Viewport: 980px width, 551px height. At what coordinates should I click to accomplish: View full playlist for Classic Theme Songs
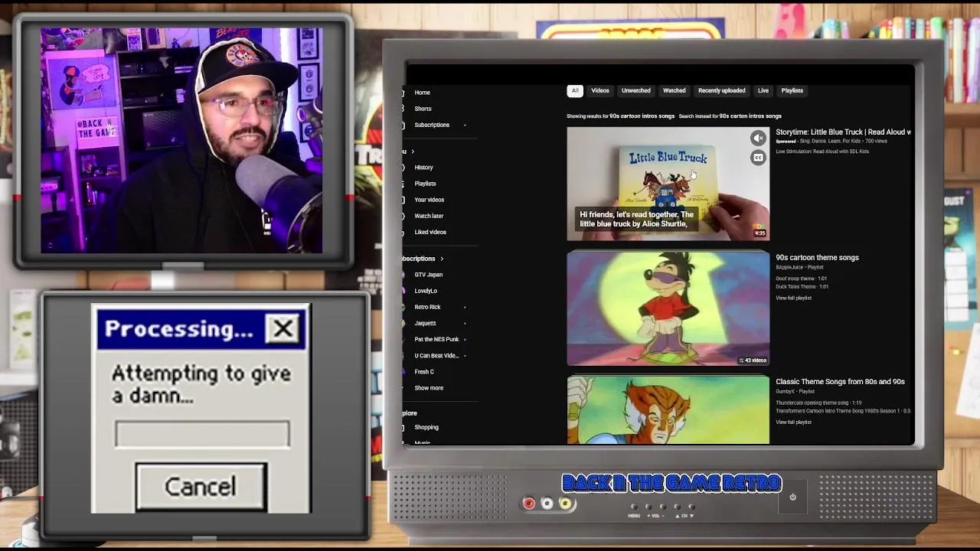793,422
